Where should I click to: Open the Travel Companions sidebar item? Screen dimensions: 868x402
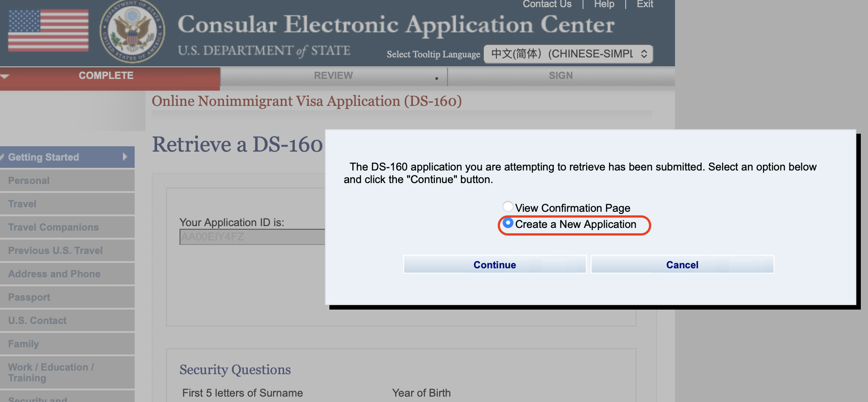click(53, 227)
